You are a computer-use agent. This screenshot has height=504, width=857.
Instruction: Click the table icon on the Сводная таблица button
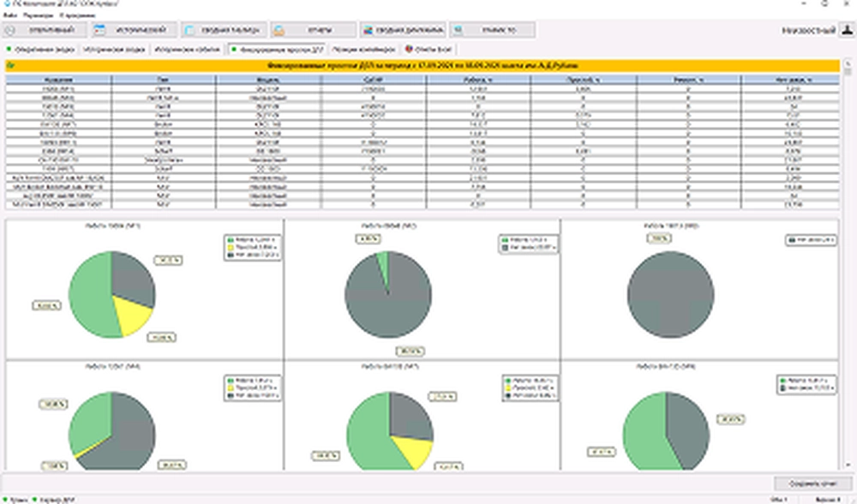(x=189, y=30)
